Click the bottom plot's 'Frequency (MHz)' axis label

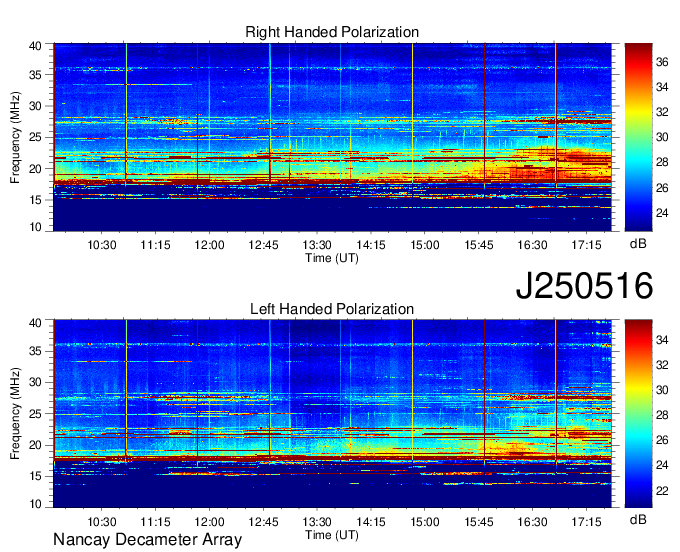click(x=15, y=414)
